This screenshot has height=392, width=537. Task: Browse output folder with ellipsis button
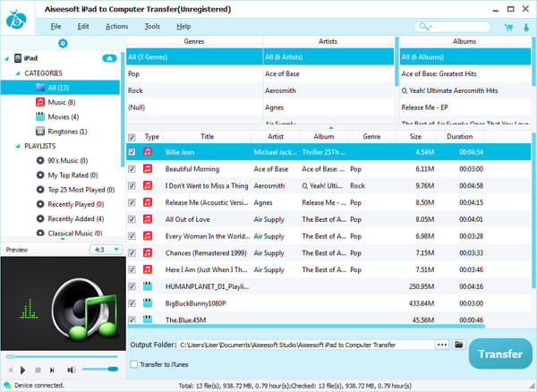(x=442, y=345)
